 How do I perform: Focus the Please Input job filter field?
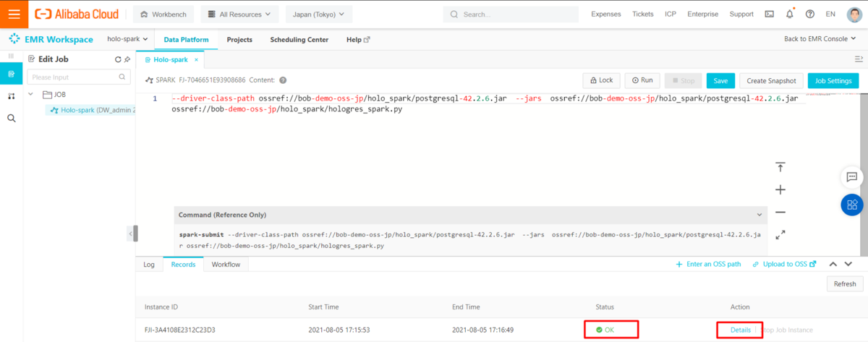click(78, 77)
